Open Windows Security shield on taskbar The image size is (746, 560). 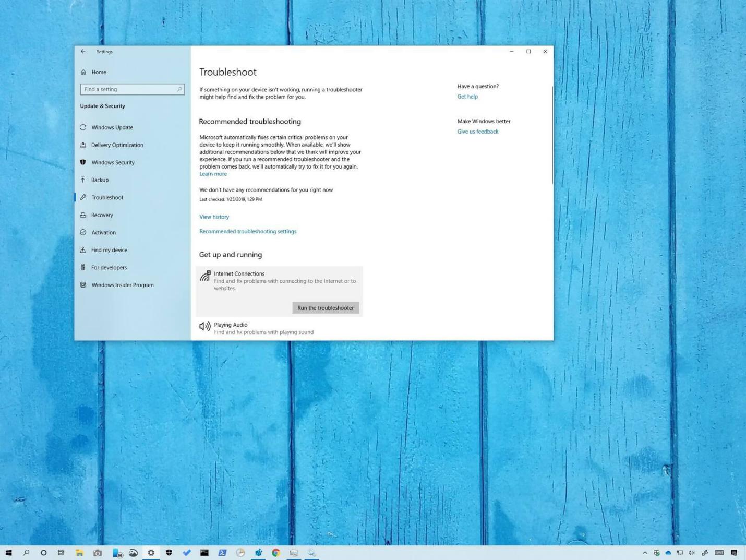(x=169, y=553)
